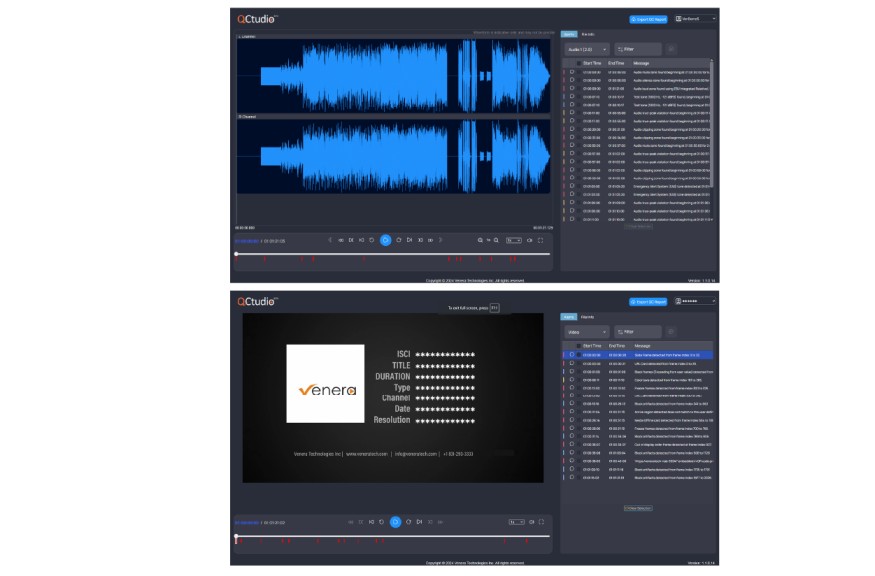Click previous frame icon in video player
The width and height of the screenshot is (875, 576).
tap(371, 522)
